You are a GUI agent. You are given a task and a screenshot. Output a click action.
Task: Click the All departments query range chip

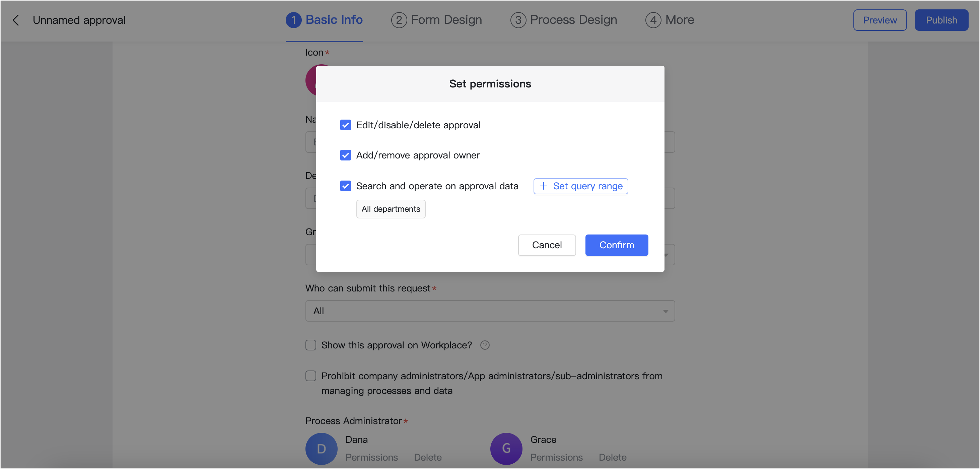point(391,209)
